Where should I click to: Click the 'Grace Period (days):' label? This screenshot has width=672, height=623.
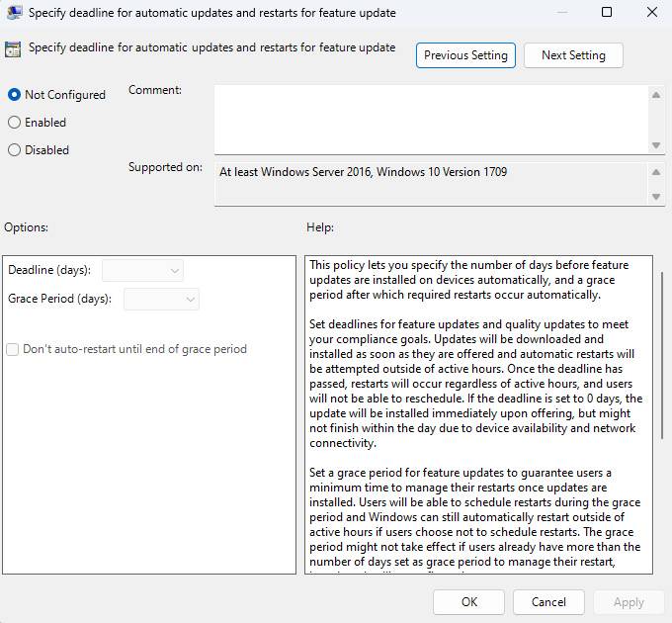(59, 299)
